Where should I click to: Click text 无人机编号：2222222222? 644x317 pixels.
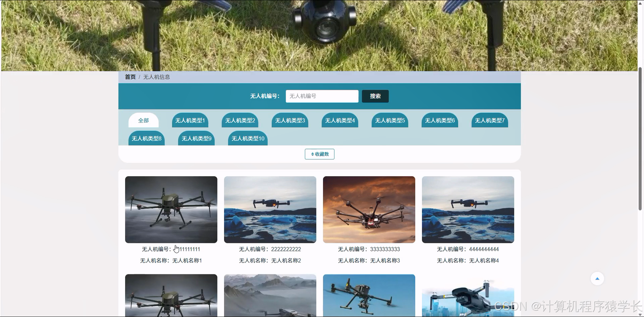coord(270,249)
